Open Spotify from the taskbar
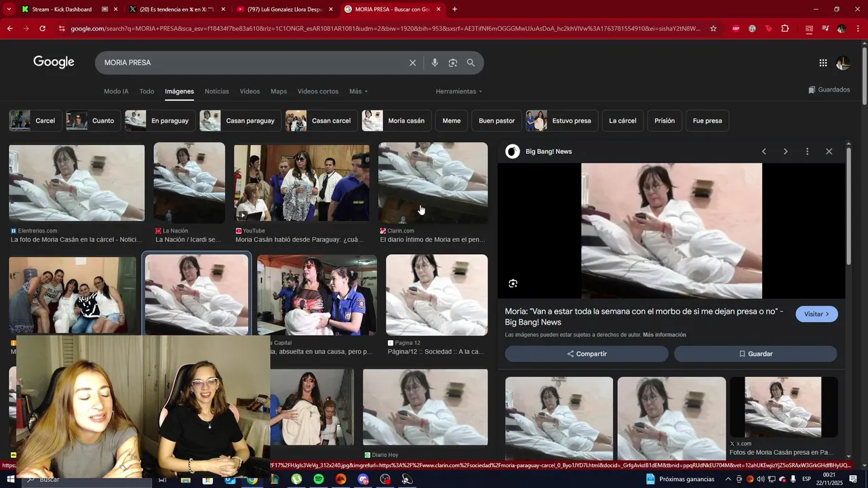The height and width of the screenshot is (488, 868). tap(319, 479)
